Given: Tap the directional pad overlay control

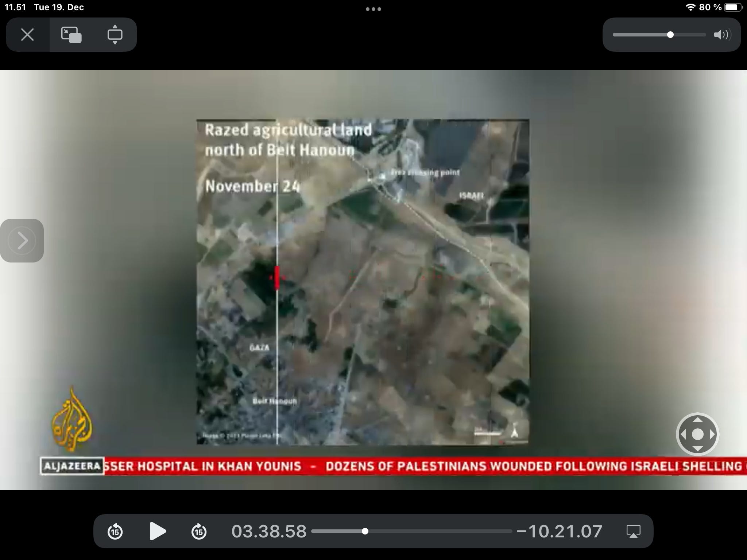Looking at the screenshot, I should point(697,434).
